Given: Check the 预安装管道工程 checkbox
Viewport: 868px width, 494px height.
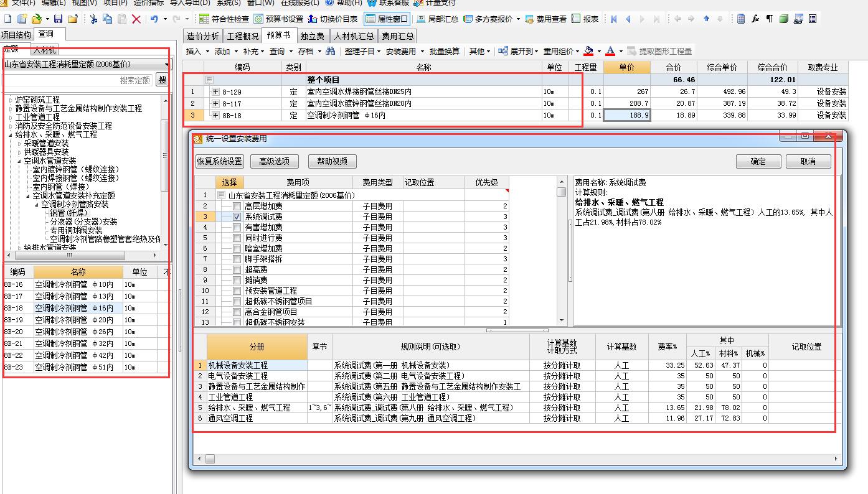Looking at the screenshot, I should pyautogui.click(x=237, y=291).
